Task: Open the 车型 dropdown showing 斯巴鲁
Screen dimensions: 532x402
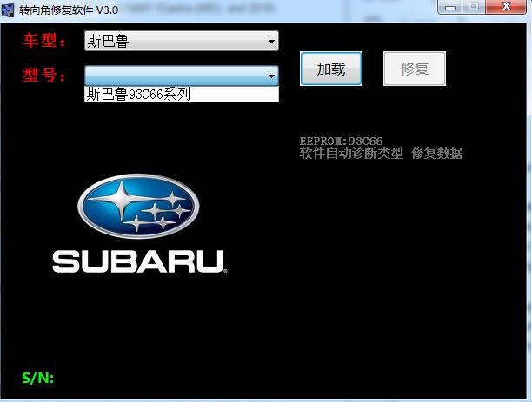Action: 182,41
